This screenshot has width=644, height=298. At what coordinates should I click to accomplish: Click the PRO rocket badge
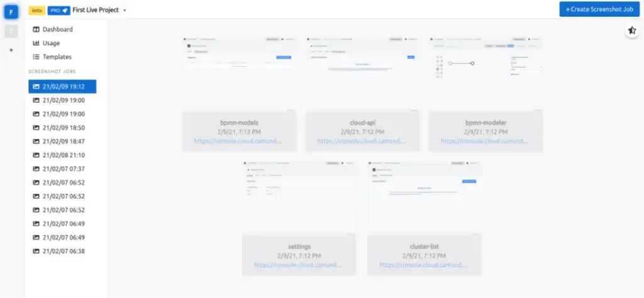tap(58, 11)
